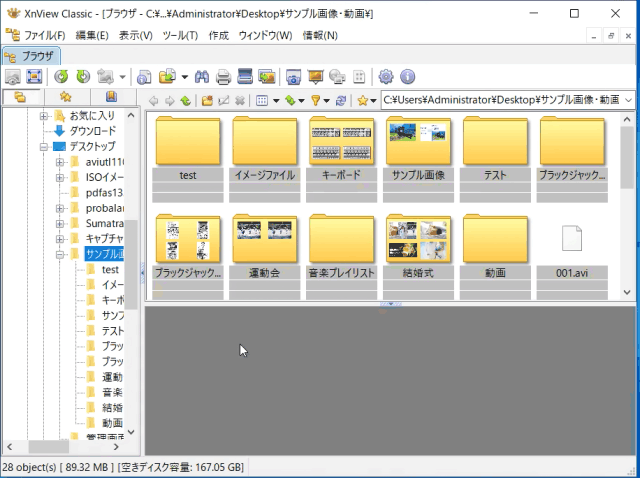Open the folder path combo box dropdown
Viewport: 640px width, 478px height.
point(629,100)
